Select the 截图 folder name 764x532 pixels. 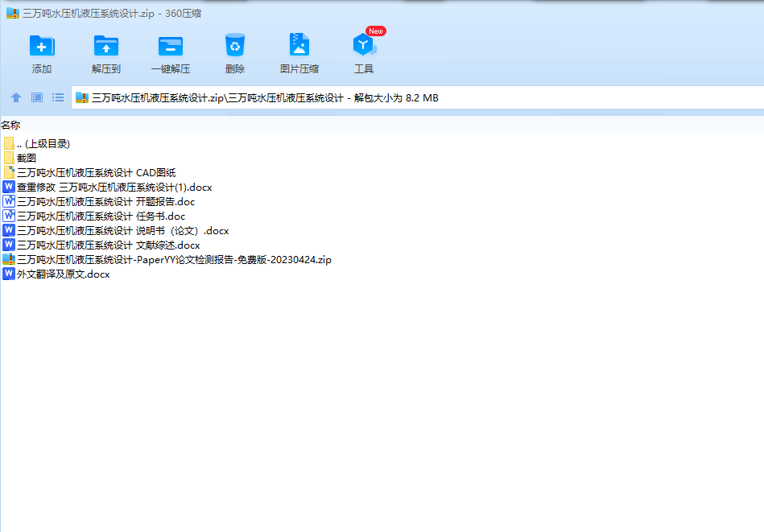(x=27, y=158)
